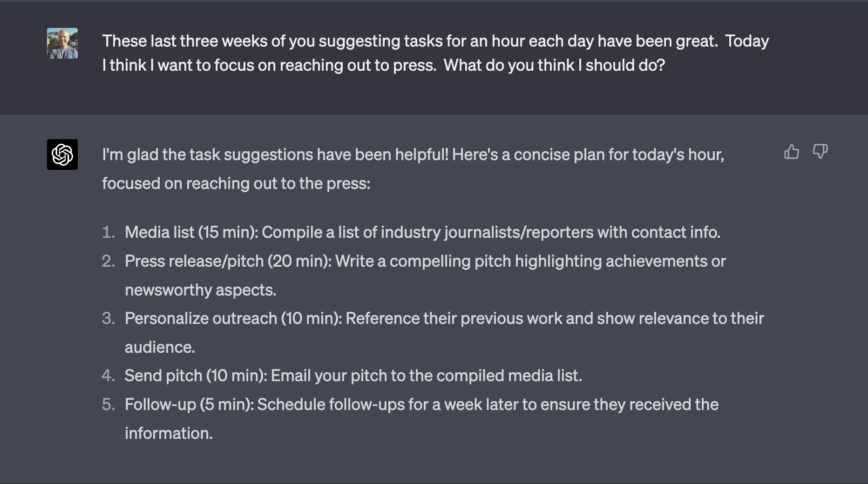Click the user's message about three weeks of tasks

pyautogui.click(x=435, y=41)
